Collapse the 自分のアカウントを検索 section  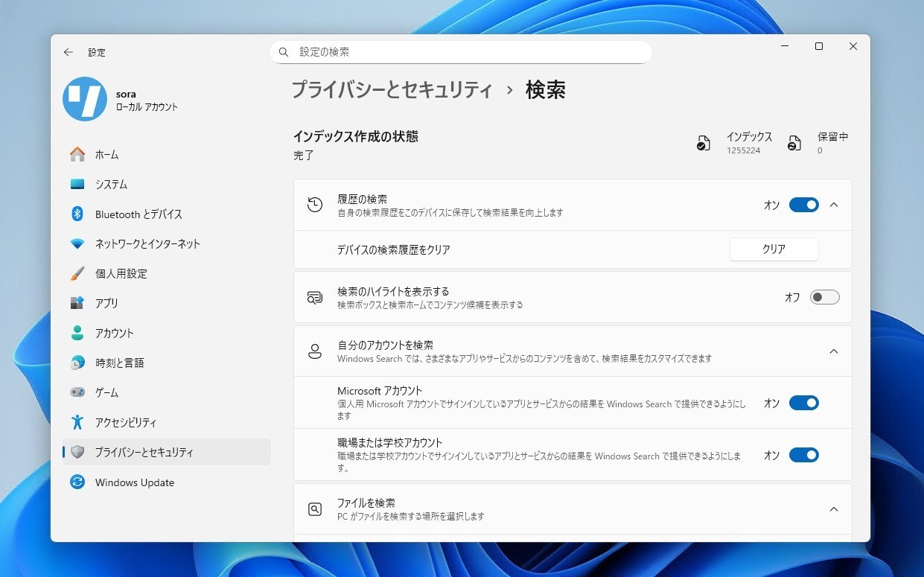click(x=834, y=351)
